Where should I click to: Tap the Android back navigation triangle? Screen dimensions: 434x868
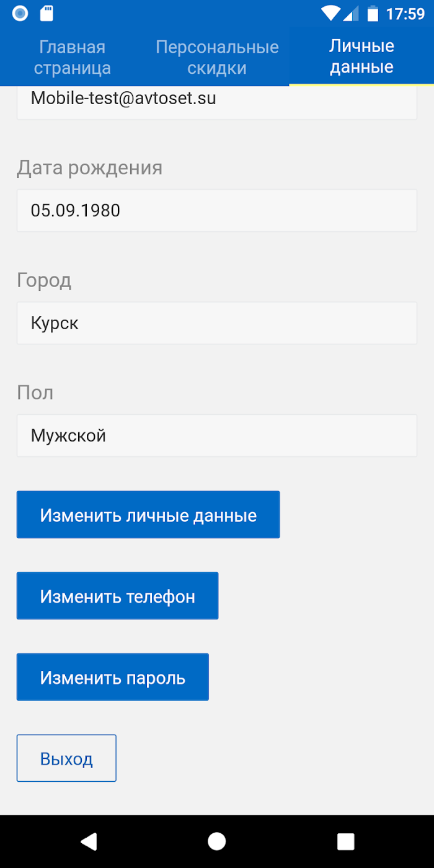(89, 841)
